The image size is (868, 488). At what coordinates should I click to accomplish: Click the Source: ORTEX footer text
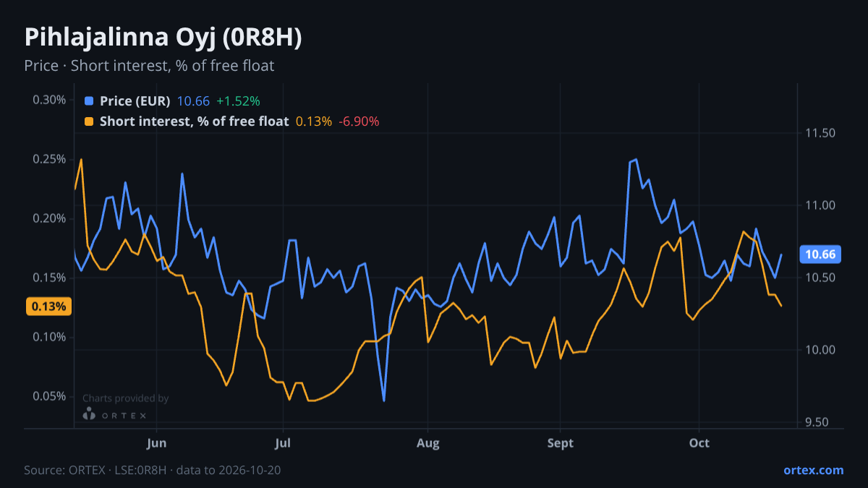pyautogui.click(x=152, y=470)
